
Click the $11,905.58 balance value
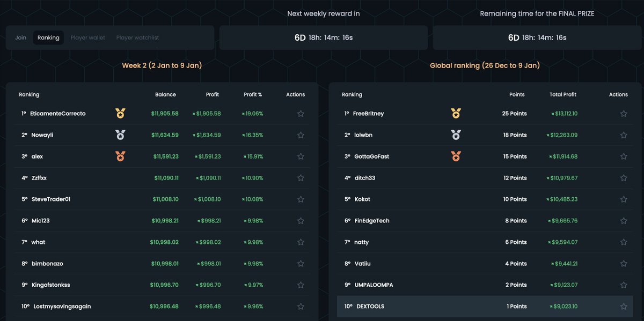tap(165, 114)
